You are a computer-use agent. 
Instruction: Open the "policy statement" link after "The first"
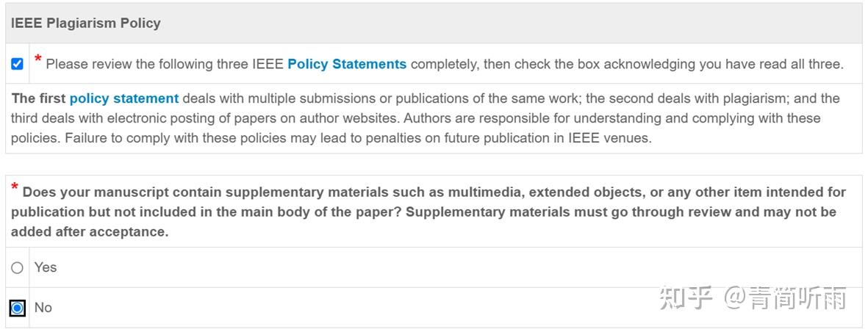[124, 98]
